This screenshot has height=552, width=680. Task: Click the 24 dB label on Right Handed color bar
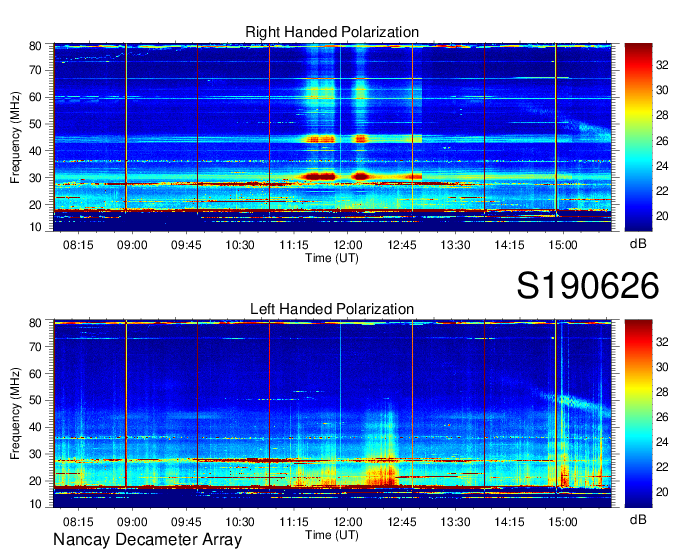pos(662,166)
